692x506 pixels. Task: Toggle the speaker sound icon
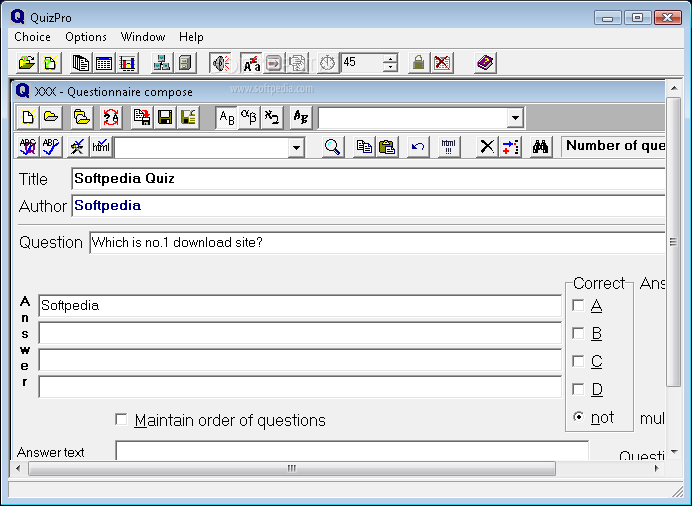[x=221, y=63]
